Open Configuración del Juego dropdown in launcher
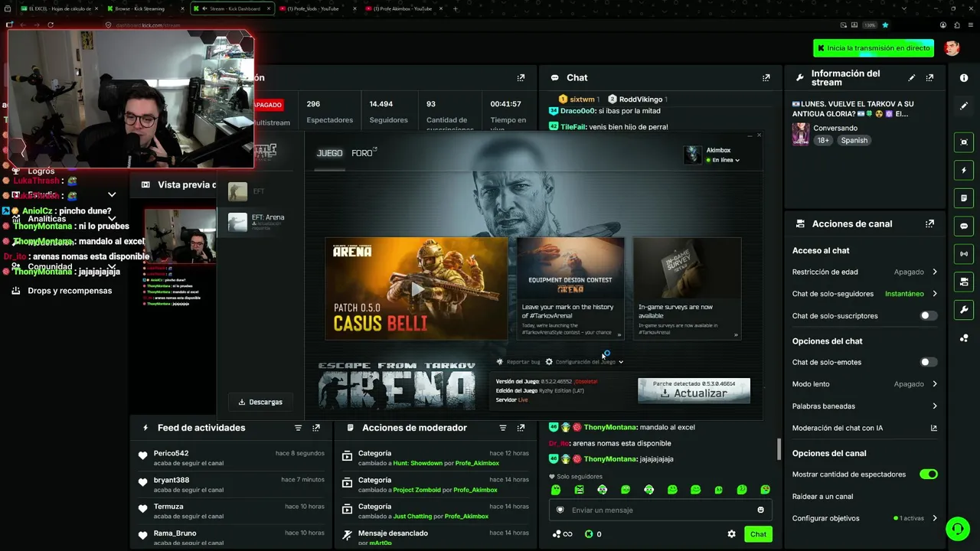Screen dimensions: 980x551 [x=584, y=362]
